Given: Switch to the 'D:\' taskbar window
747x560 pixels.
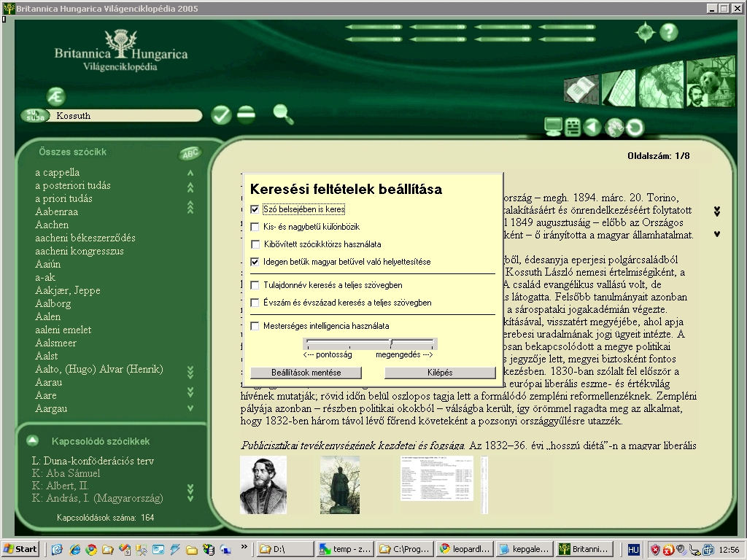Looking at the screenshot, I should click(285, 549).
